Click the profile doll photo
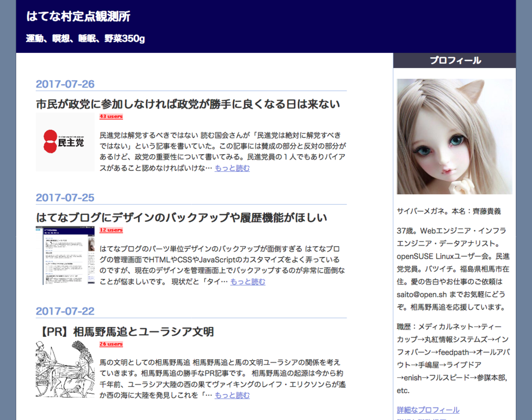The height and width of the screenshot is (420, 532). pyautogui.click(x=454, y=136)
